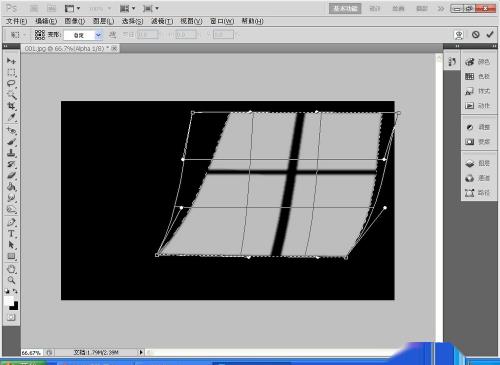Open the 帮助(H) menu
This screenshot has width=500, height=365.
pos(252,21)
